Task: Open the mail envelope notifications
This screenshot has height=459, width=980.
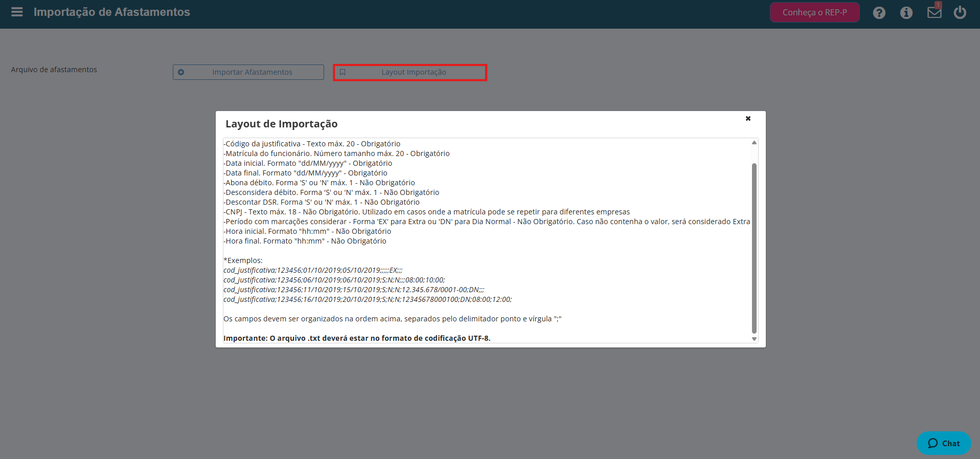Action: click(935, 12)
